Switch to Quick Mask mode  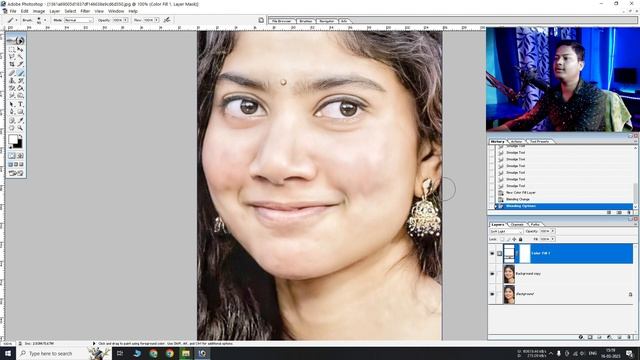pos(20,156)
